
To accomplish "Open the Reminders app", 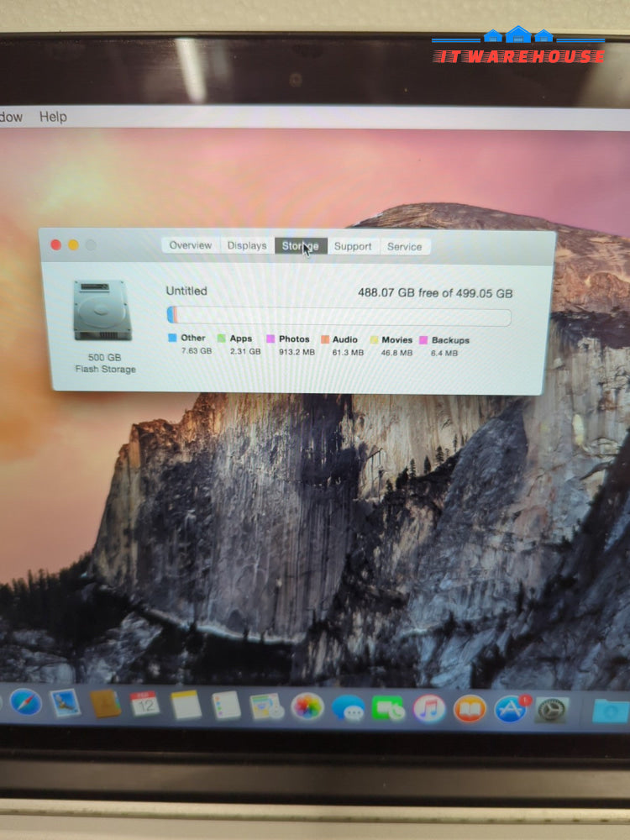I will (x=226, y=706).
